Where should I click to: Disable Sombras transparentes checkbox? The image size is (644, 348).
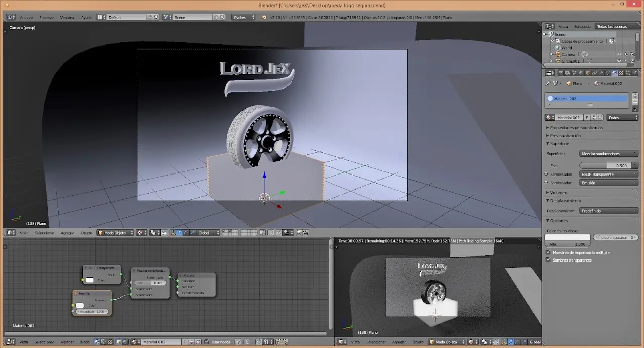coord(548,260)
